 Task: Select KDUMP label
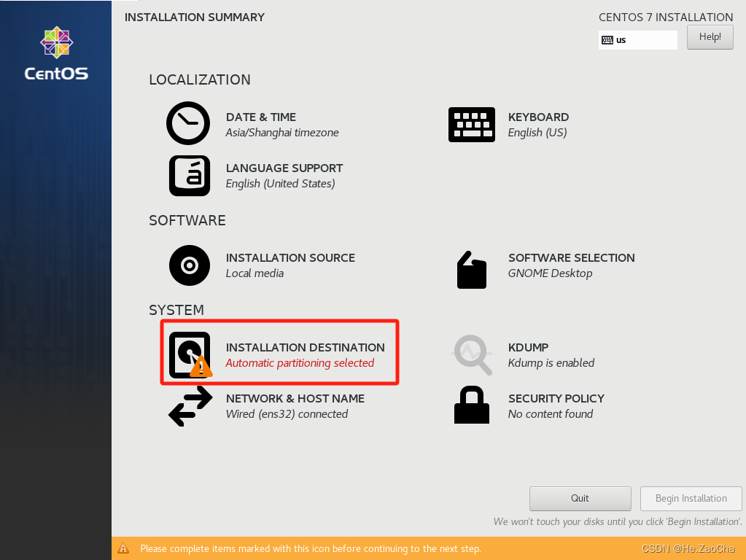(528, 347)
